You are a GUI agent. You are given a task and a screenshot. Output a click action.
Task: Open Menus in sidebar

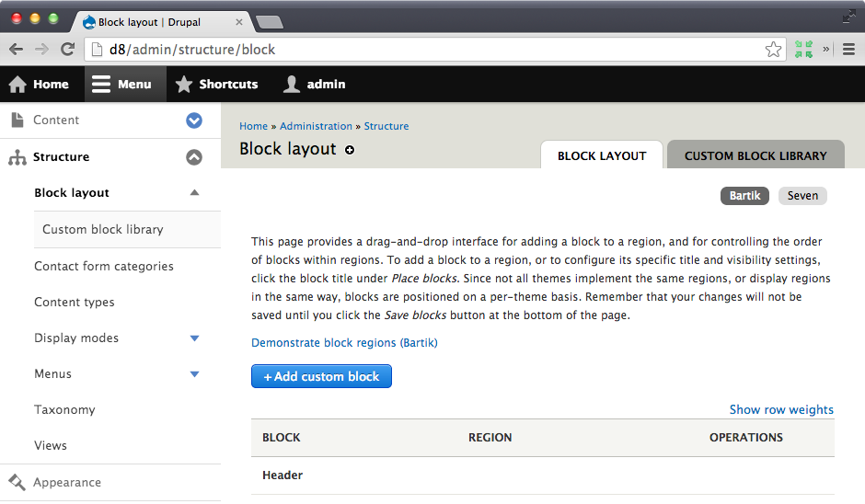[x=53, y=374]
